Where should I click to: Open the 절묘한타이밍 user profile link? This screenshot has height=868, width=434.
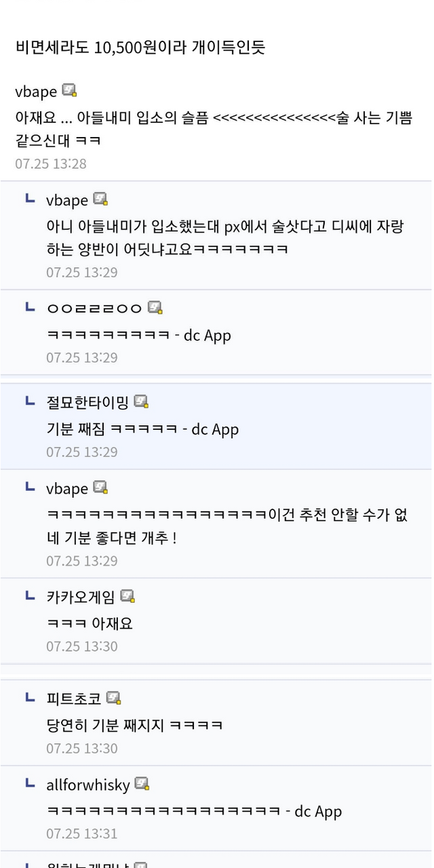coord(87,402)
